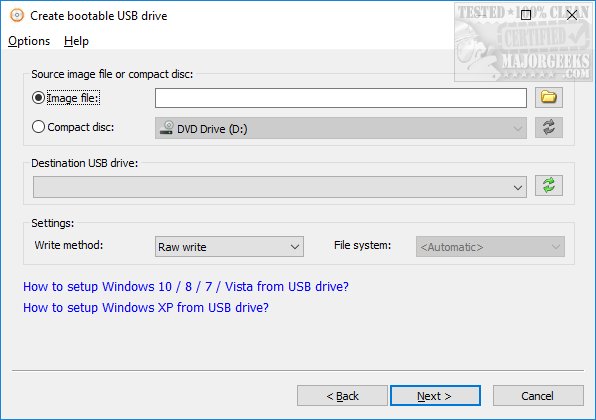
Task: Click the < Back button
Action: point(342,396)
